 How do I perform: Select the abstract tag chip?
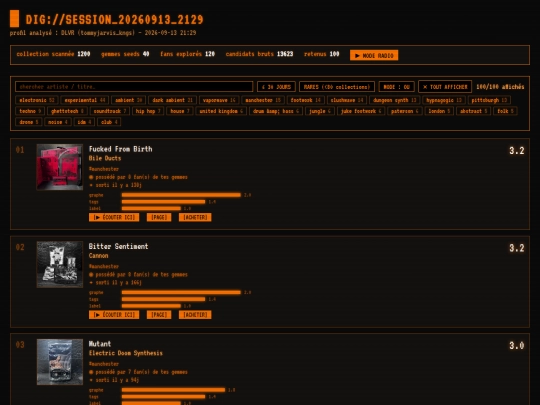pyautogui.click(x=474, y=111)
